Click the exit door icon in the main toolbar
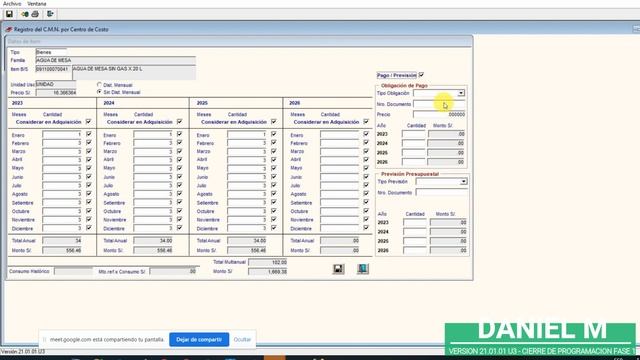The image size is (640, 360). pos(50,14)
